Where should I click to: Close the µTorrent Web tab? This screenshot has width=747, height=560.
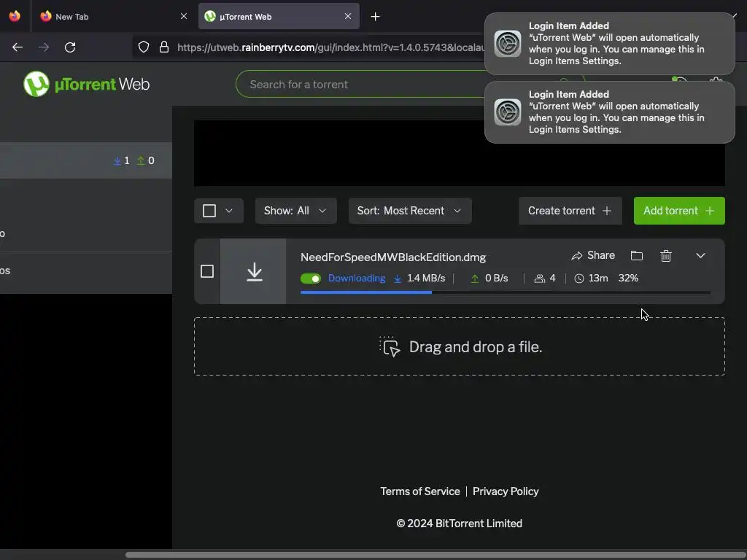(x=348, y=16)
